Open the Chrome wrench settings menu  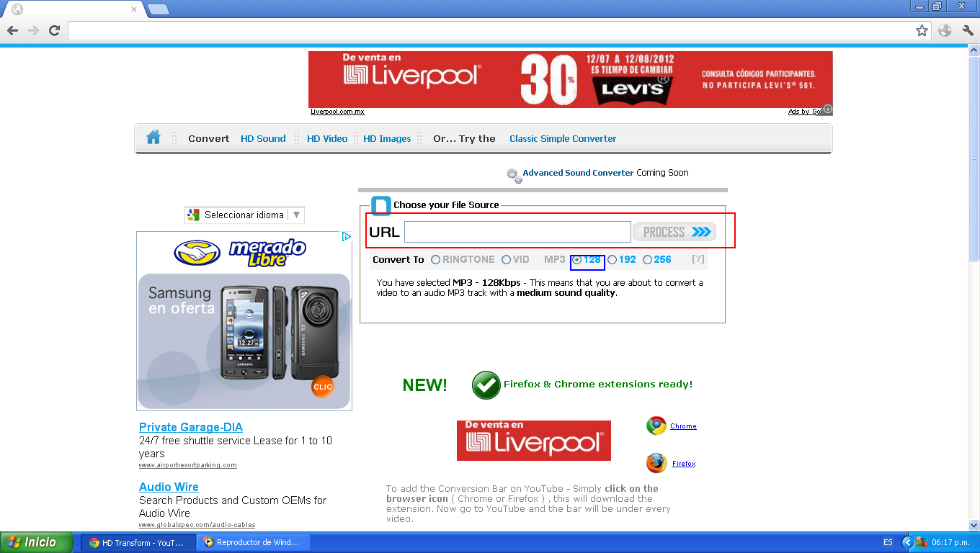pyautogui.click(x=968, y=30)
